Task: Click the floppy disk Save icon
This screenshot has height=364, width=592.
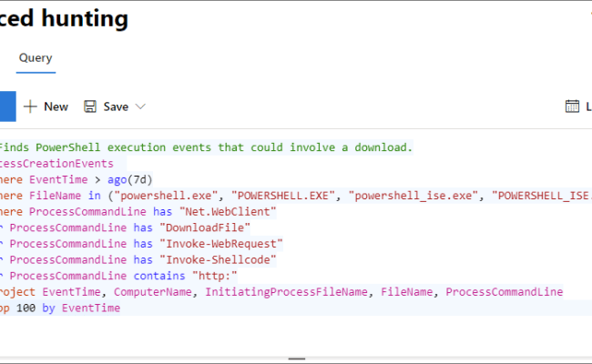Action: 90,106
